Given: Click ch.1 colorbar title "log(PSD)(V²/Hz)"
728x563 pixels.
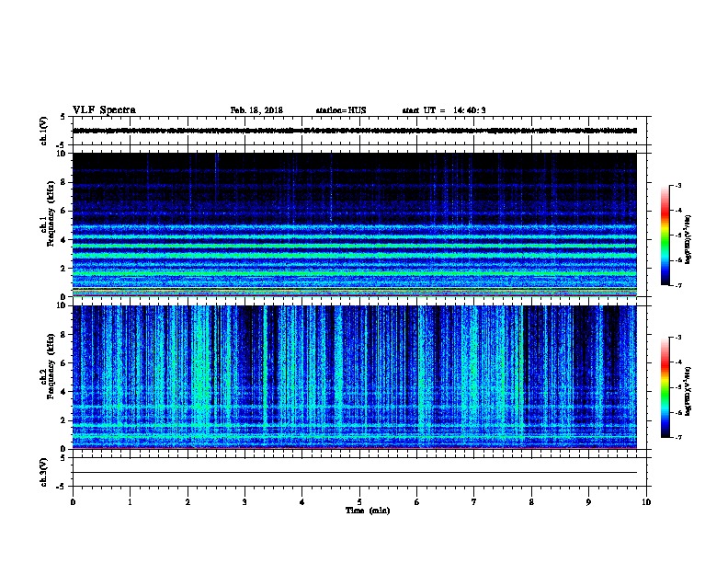Looking at the screenshot, I should point(688,239).
